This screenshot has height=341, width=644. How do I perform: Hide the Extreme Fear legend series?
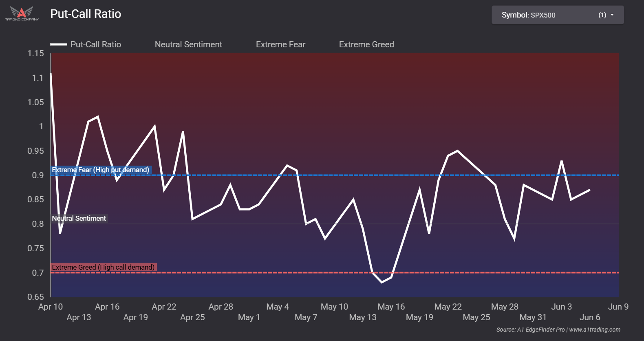coord(280,44)
